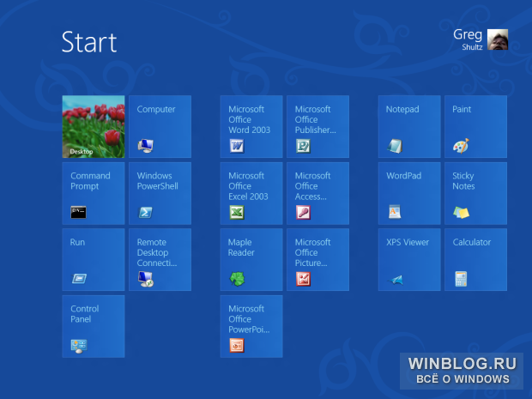Click the 'Shultz' surname text

coord(472,47)
